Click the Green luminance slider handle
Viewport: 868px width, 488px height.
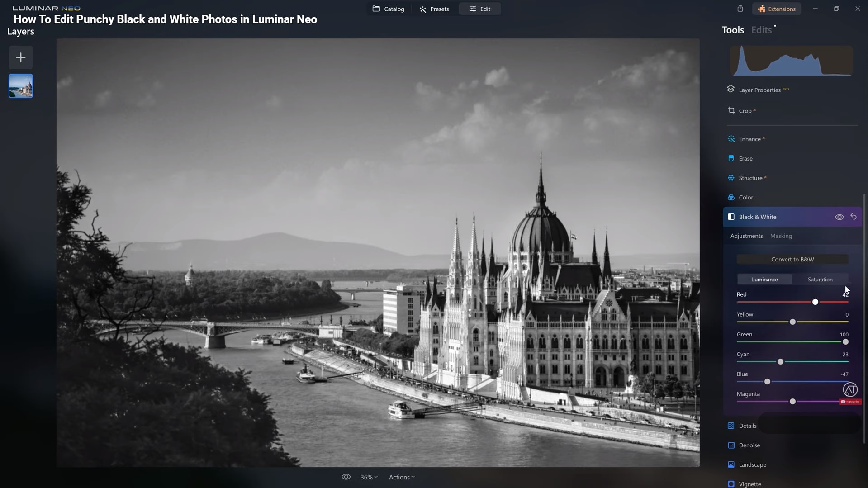click(x=845, y=342)
